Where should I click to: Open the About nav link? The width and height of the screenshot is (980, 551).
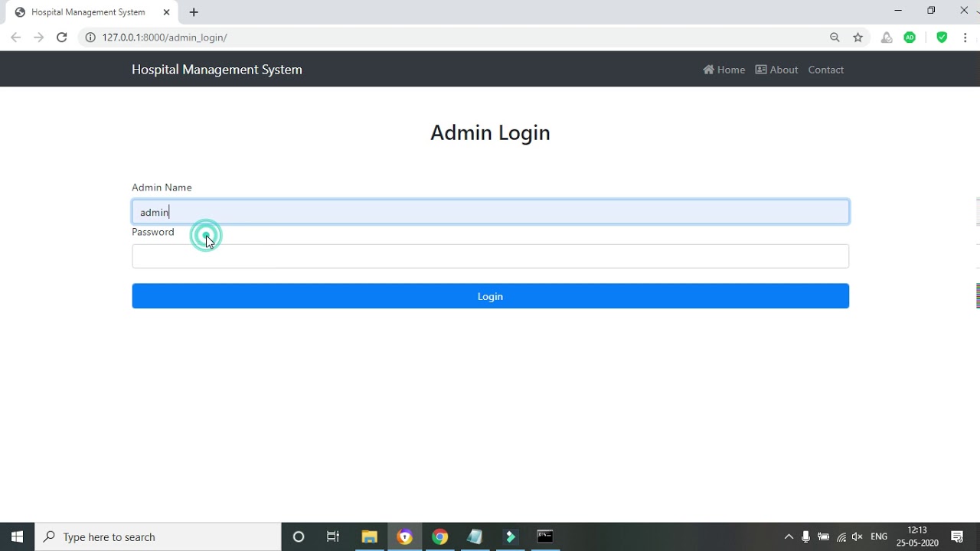coord(776,70)
